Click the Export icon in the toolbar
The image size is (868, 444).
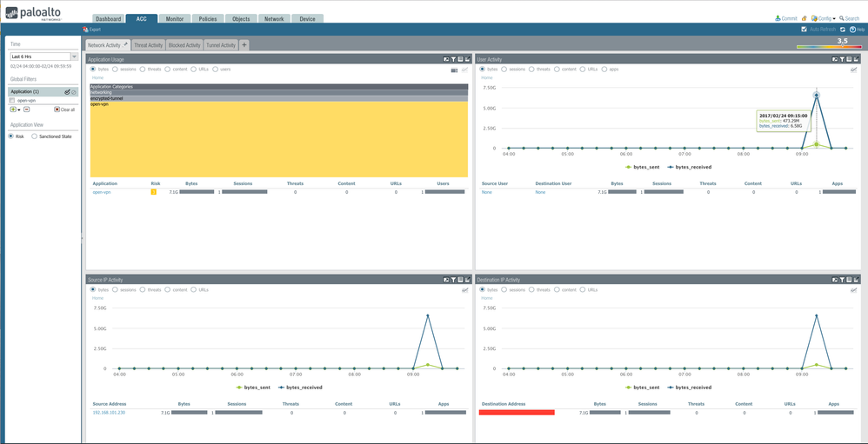click(86, 29)
